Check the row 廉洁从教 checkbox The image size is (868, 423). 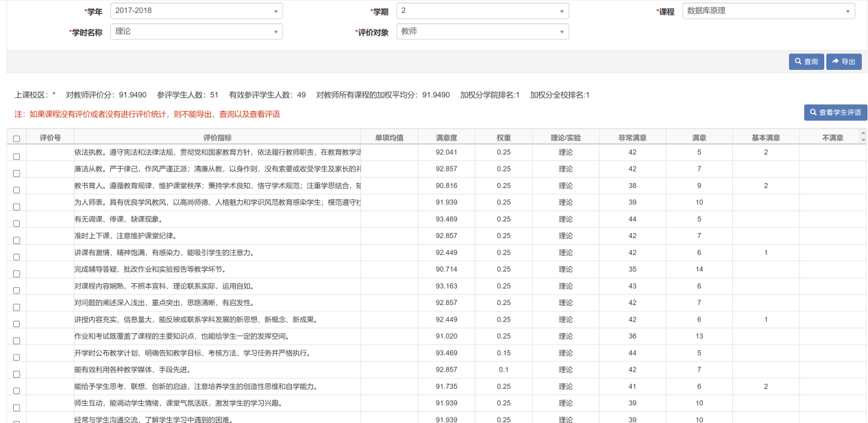pyautogui.click(x=16, y=173)
